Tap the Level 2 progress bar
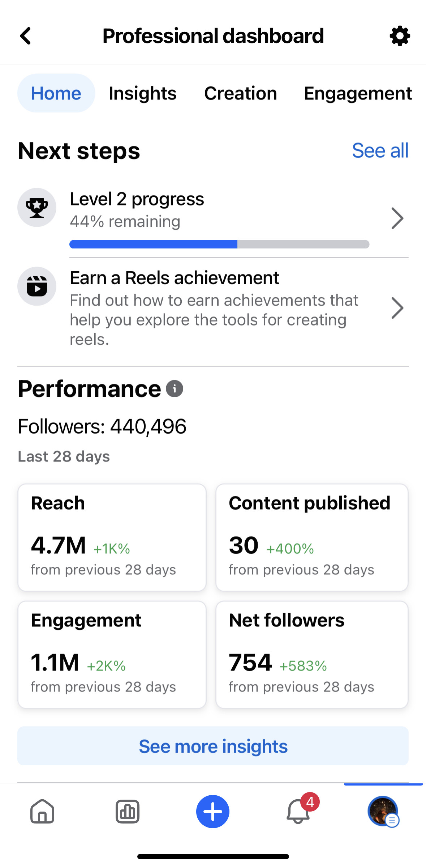 point(219,244)
